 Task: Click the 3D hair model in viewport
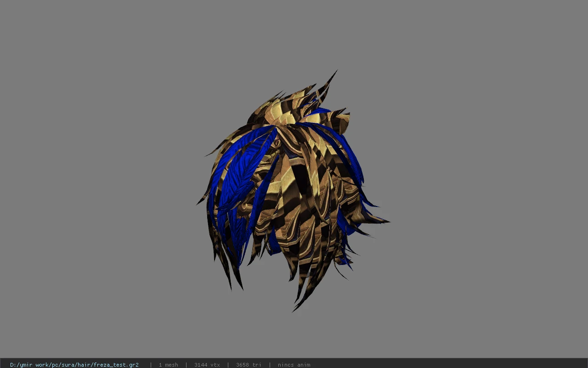(x=293, y=191)
